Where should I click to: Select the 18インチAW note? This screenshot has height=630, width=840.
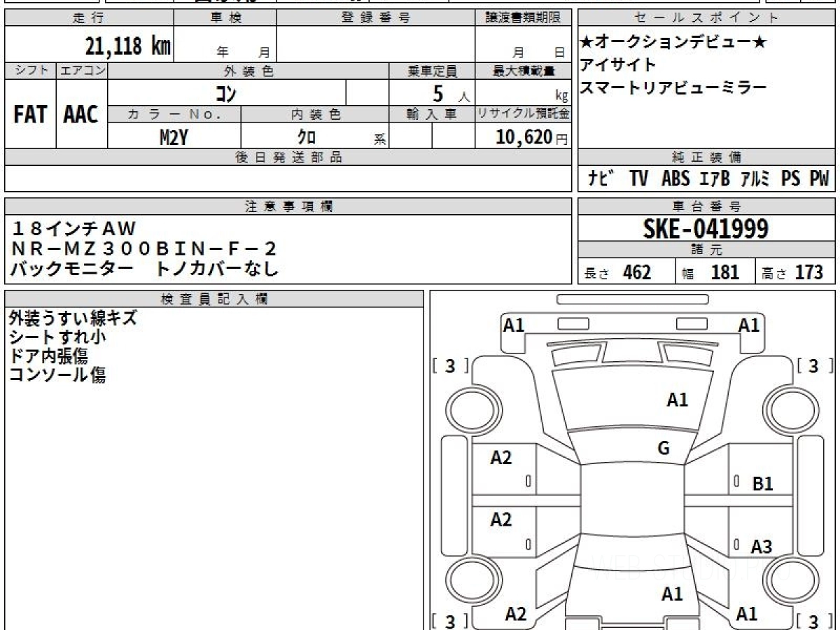pos(74,228)
